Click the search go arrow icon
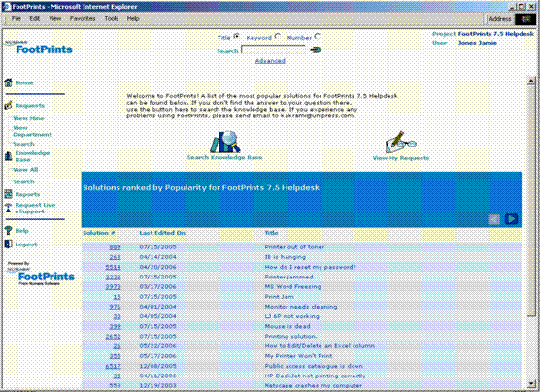This screenshot has width=540, height=392. click(316, 49)
